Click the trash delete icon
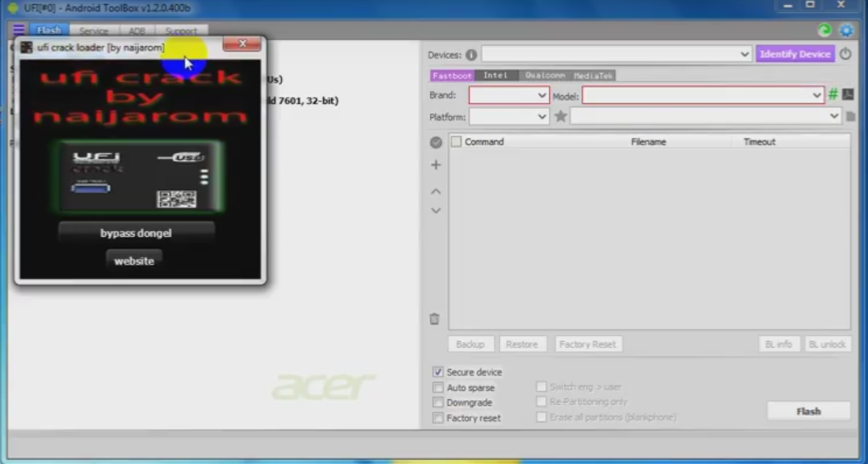This screenshot has height=464, width=868. pos(434,318)
